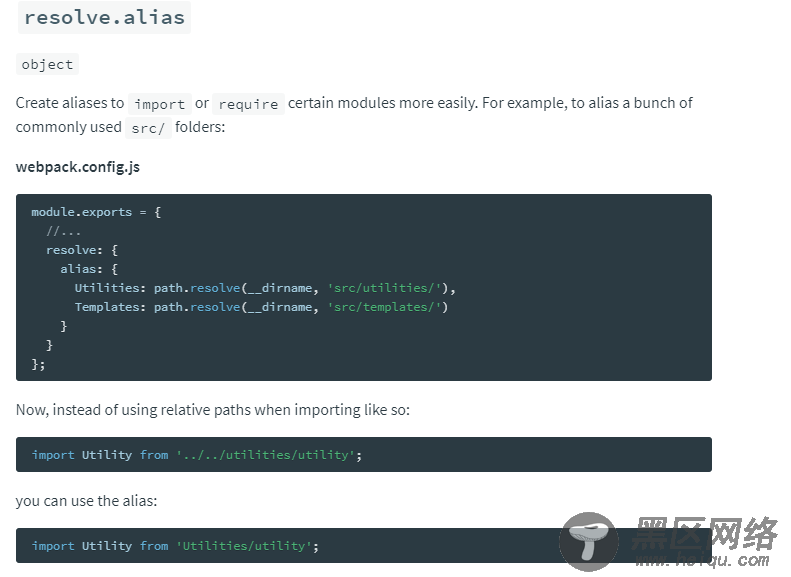
Task: Click the alias: { code line
Action: tap(89, 269)
